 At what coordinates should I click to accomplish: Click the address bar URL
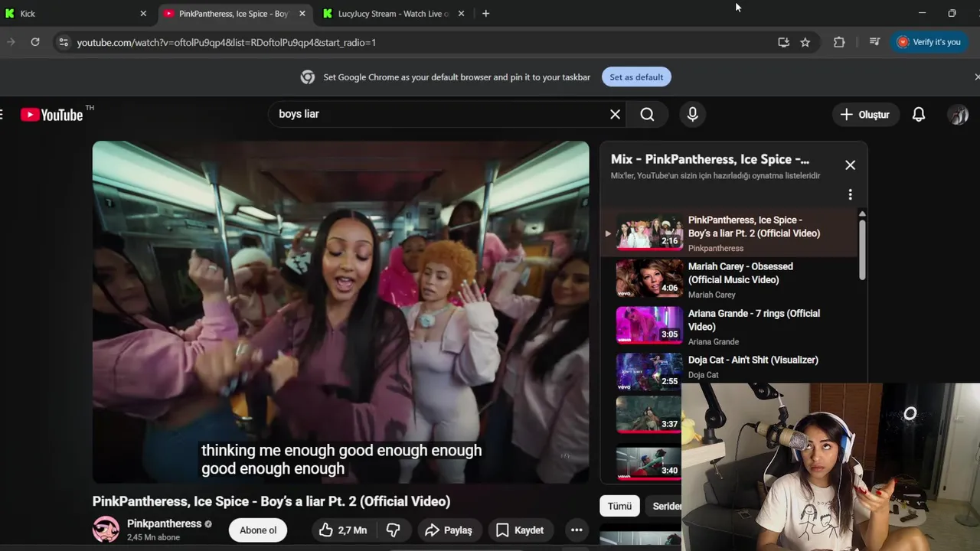(x=227, y=42)
